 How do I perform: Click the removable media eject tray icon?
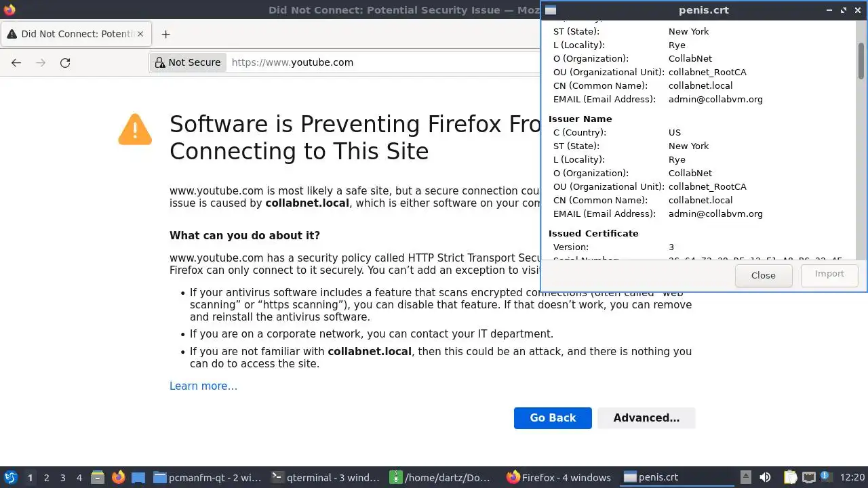(746, 477)
